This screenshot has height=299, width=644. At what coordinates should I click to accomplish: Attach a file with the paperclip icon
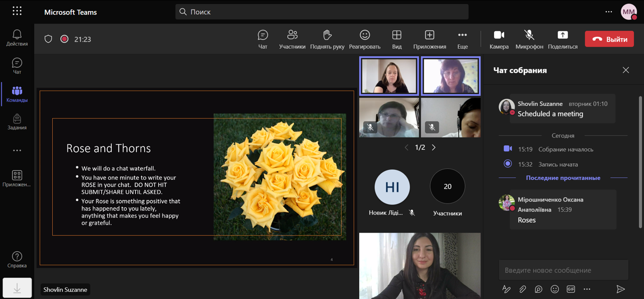pyautogui.click(x=523, y=289)
